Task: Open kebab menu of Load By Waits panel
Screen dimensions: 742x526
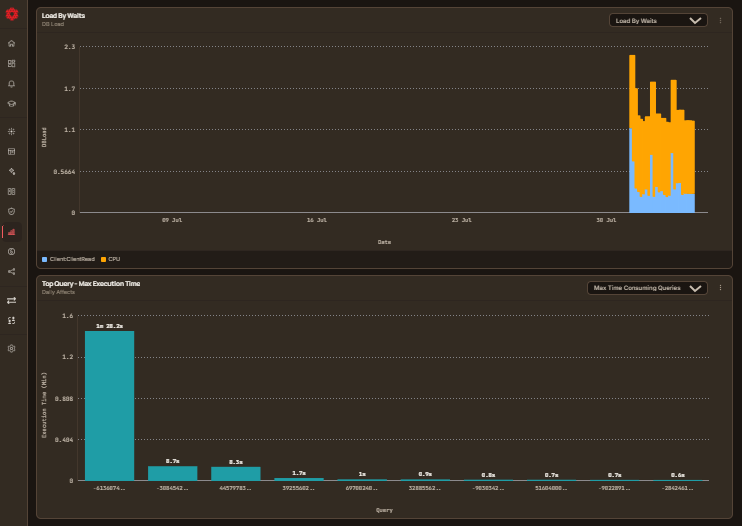Action: click(720, 20)
